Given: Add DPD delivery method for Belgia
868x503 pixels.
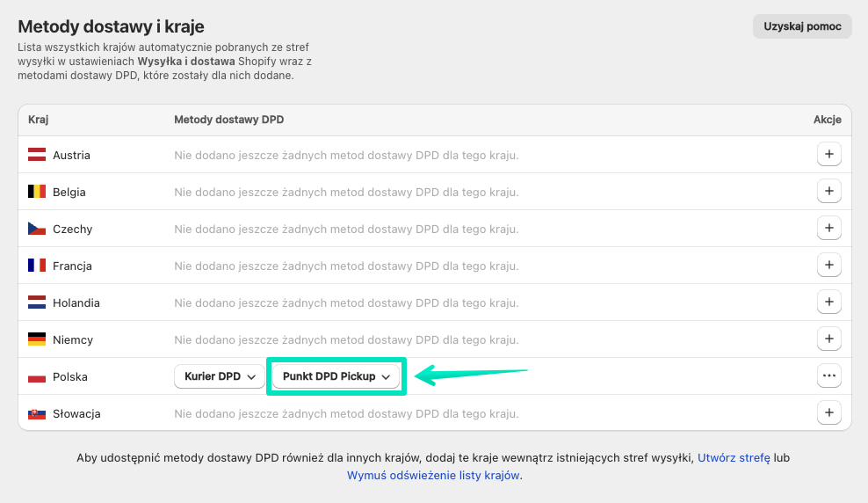Looking at the screenshot, I should [828, 191].
